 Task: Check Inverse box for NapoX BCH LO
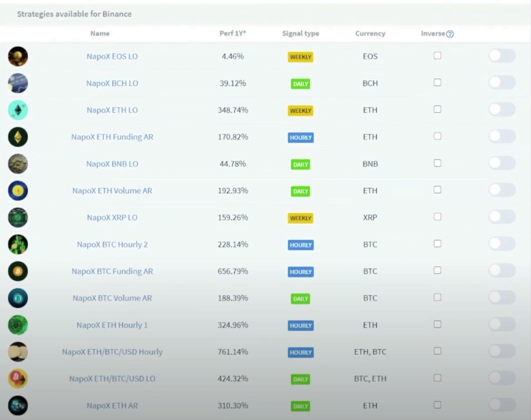(x=437, y=83)
